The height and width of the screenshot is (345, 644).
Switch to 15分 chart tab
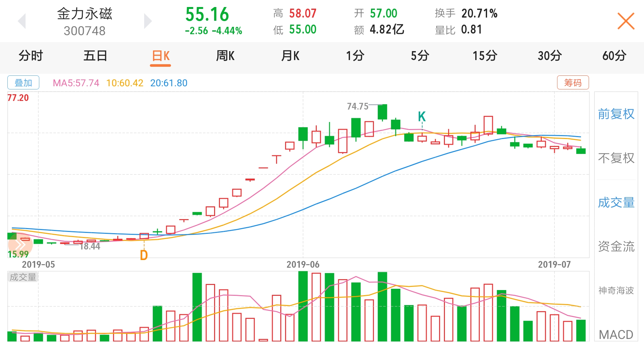click(x=485, y=56)
